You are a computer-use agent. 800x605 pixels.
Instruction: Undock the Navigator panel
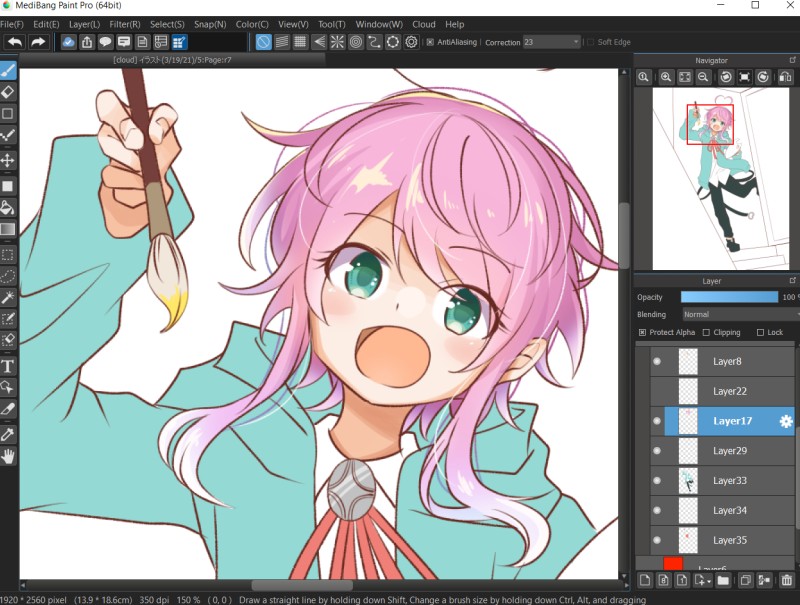[792, 60]
